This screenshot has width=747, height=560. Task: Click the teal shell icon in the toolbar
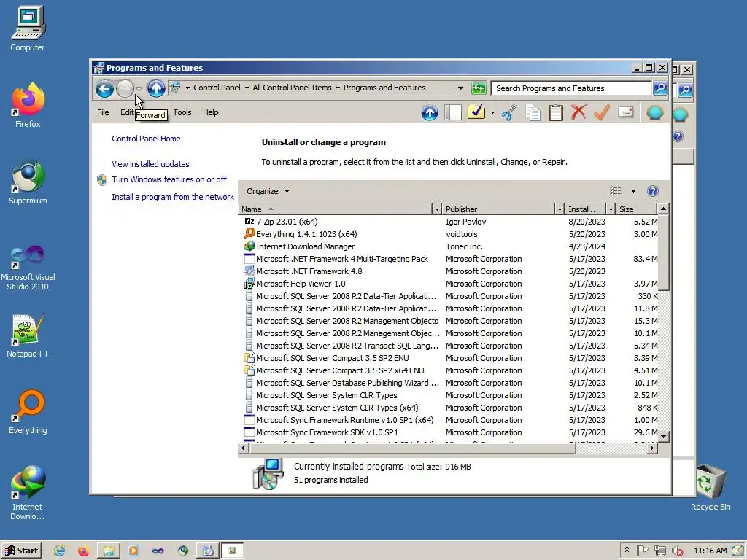[x=655, y=112]
